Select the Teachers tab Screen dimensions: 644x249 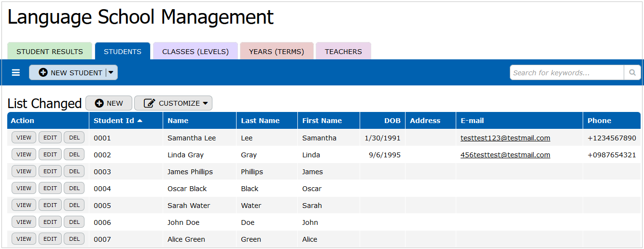[343, 52]
